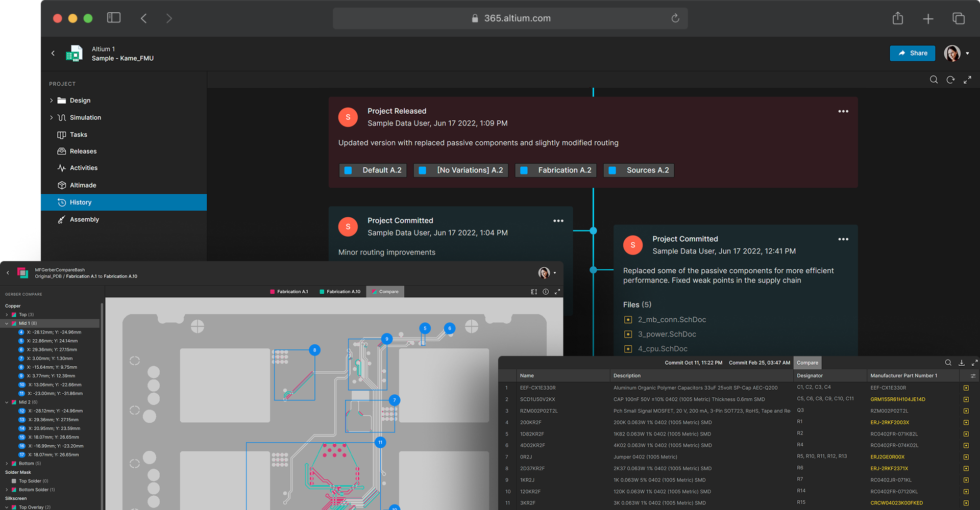Open info icon in Gerber compare toolbar
The image size is (980, 510).
[546, 292]
